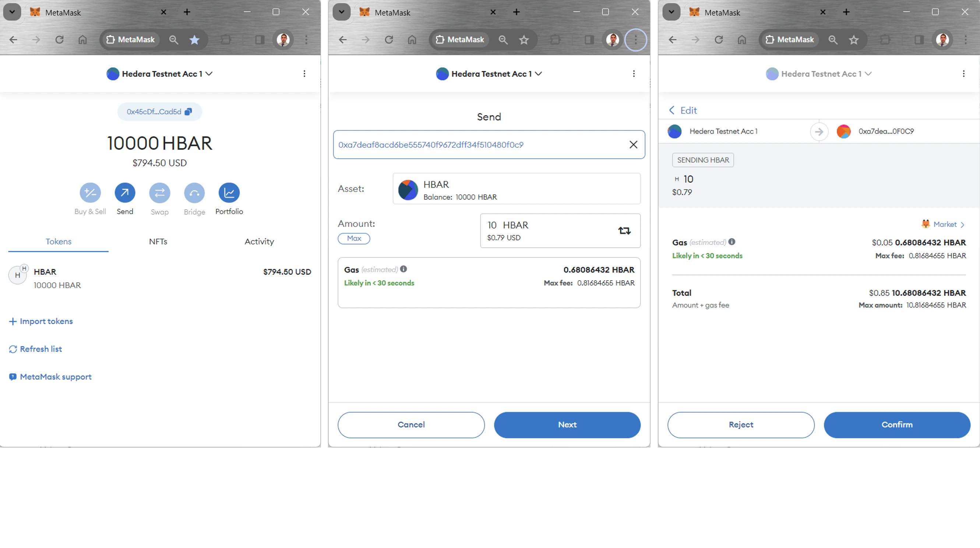
Task: Open the Swap icon
Action: point(159,193)
